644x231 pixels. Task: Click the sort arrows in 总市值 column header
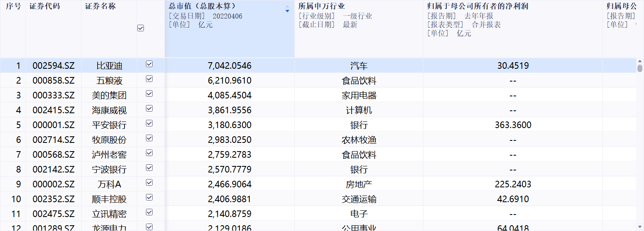pyautogui.click(x=287, y=9)
